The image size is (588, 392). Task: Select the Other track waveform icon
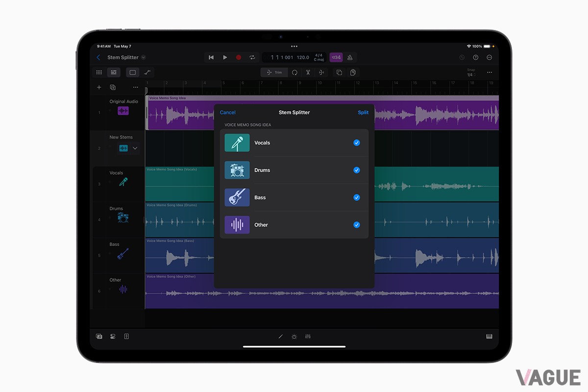coord(123,290)
